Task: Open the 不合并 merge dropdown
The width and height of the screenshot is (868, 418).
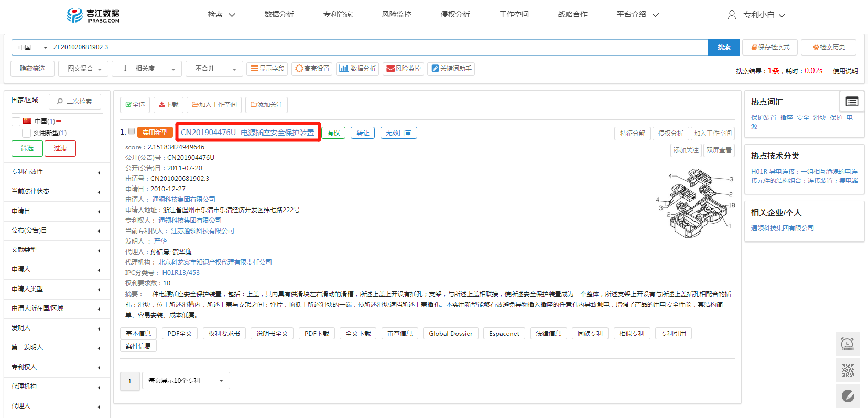Action: point(214,69)
